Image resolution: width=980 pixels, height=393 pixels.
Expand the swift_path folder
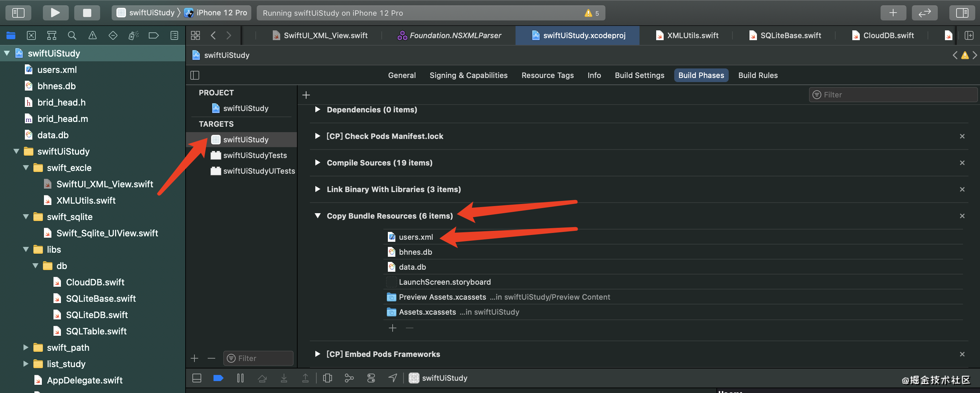[x=26, y=347]
